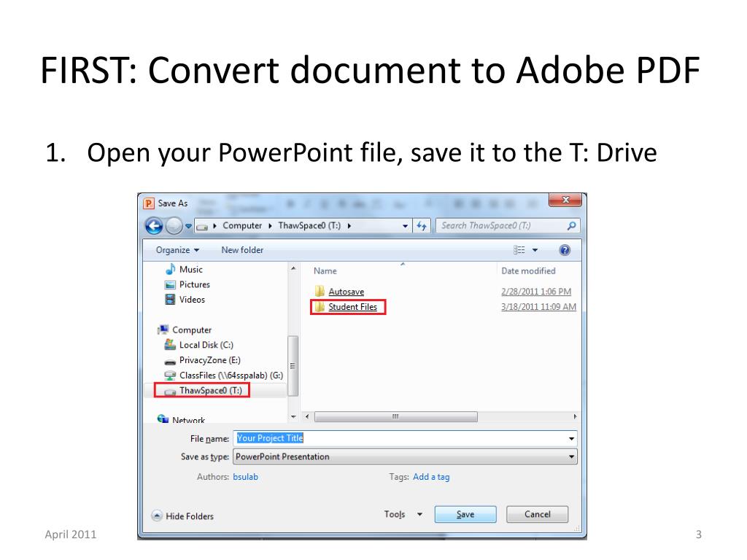The width and height of the screenshot is (747, 560).
Task: Click the Videos filmstrip icon
Action: pyautogui.click(x=170, y=300)
